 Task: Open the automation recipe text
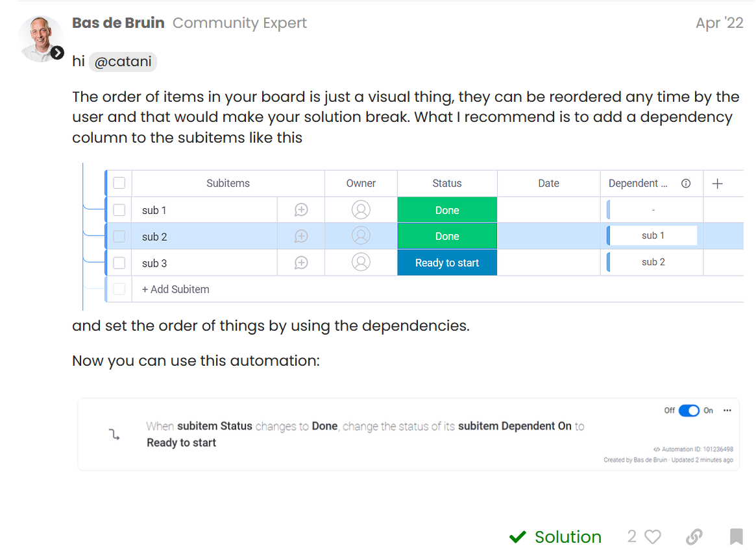(x=365, y=434)
